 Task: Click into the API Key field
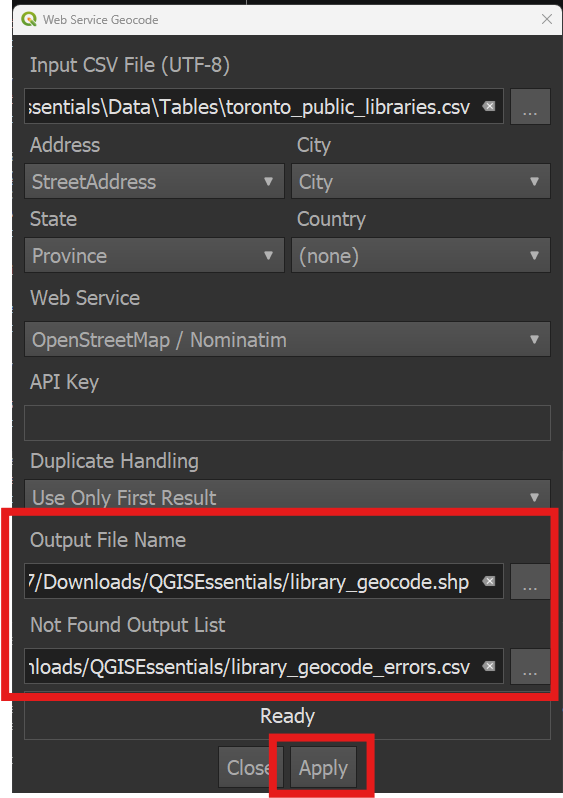[287, 423]
